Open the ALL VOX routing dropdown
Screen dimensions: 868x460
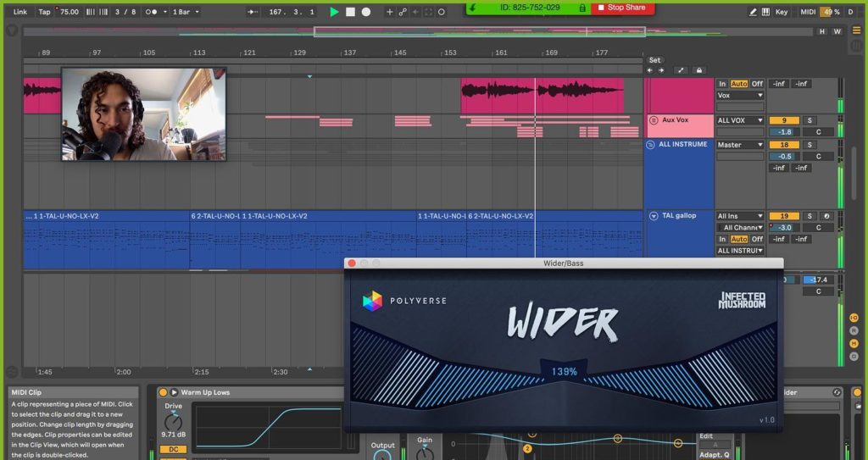point(740,120)
